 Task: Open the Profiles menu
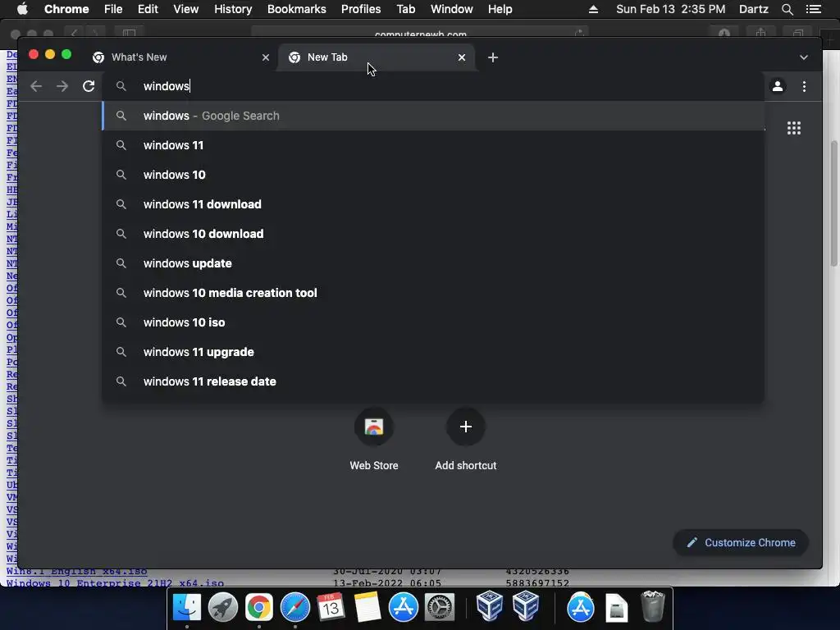361,9
